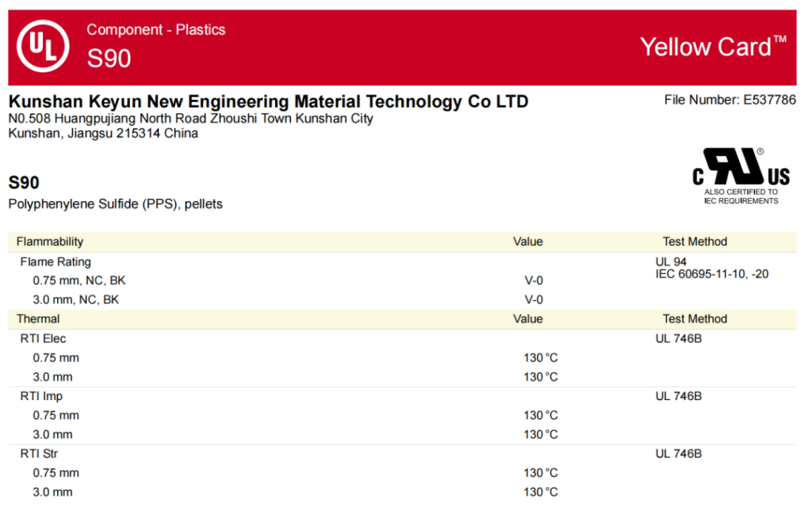Click File Number E537786
812x530 pixels.
click(730, 100)
